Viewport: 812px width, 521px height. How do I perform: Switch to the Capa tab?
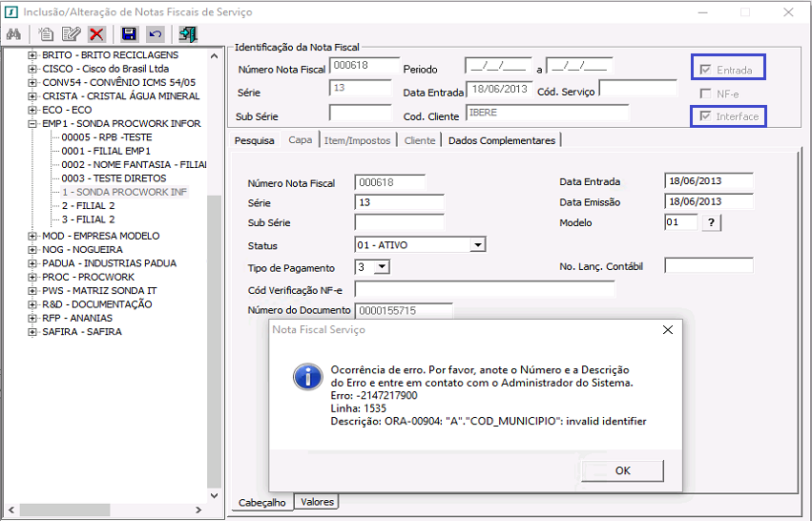point(301,140)
